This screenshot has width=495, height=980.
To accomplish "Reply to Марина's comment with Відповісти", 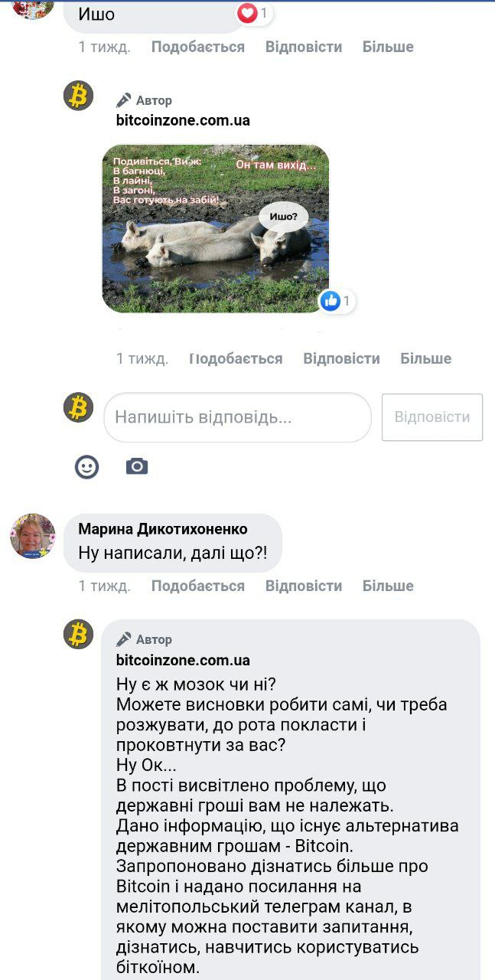I will (304, 586).
